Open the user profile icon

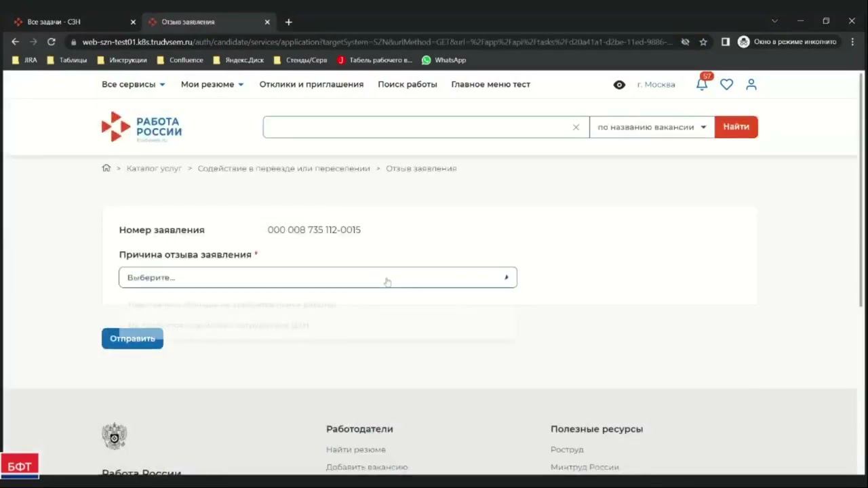point(751,85)
